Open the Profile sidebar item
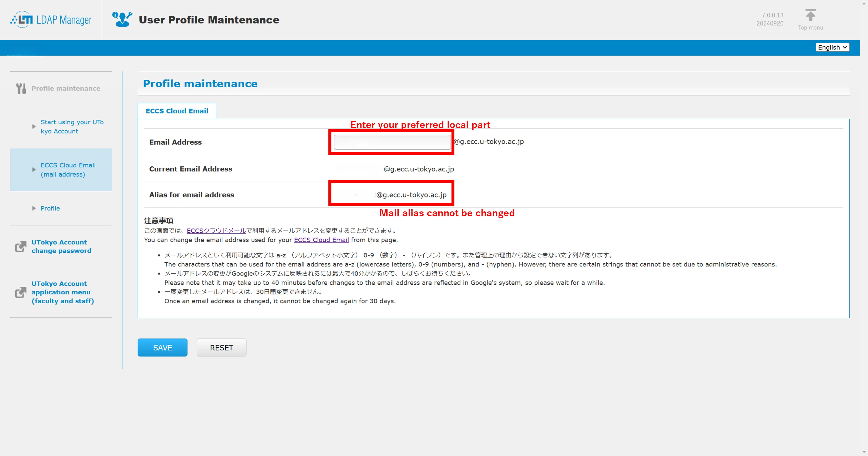 [50, 209]
